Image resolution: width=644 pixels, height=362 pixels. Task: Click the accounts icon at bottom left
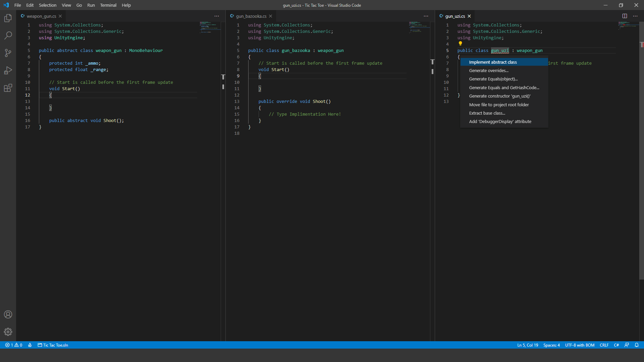pyautogui.click(x=8, y=314)
